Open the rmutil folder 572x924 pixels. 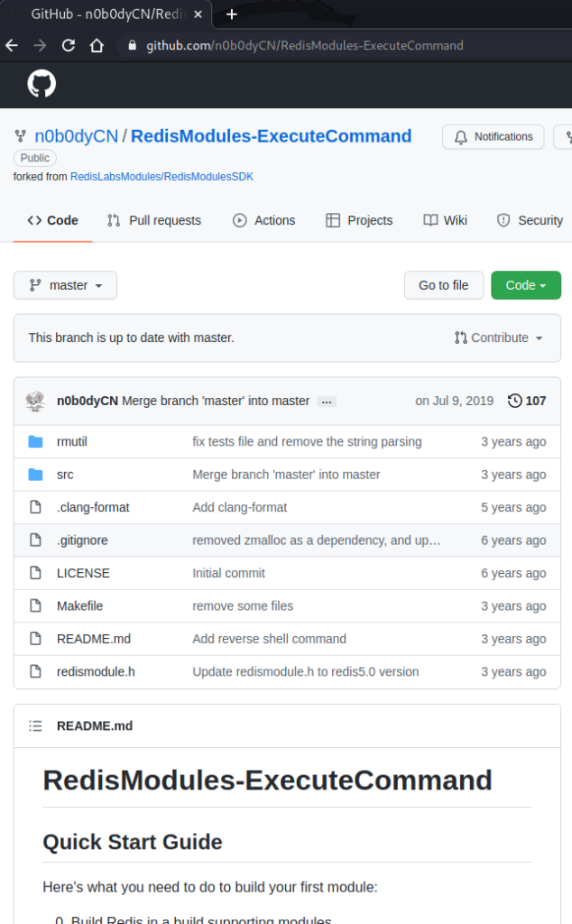(72, 442)
